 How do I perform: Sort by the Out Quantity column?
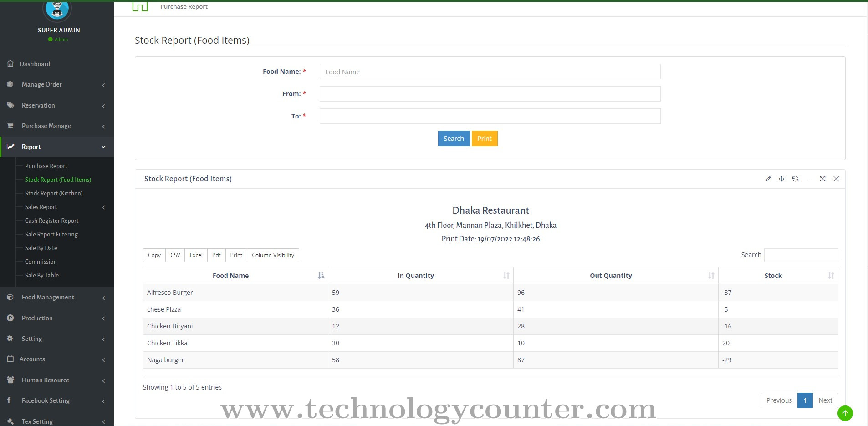[x=616, y=276]
